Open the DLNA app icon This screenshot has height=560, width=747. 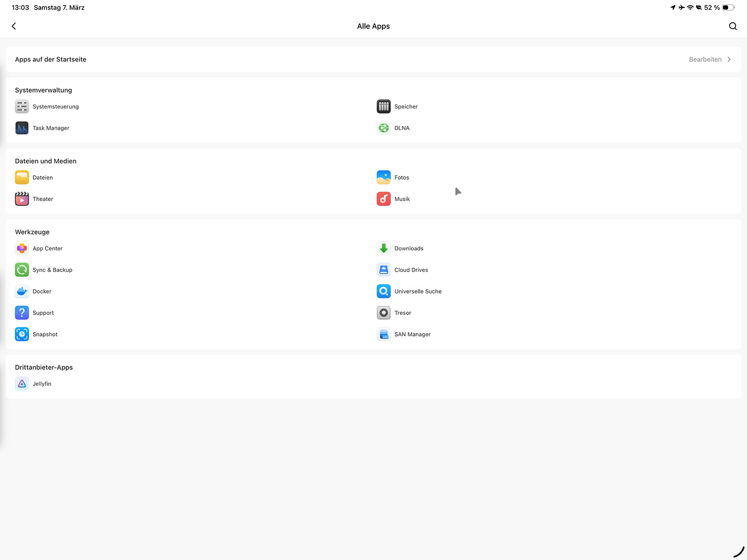(x=383, y=128)
